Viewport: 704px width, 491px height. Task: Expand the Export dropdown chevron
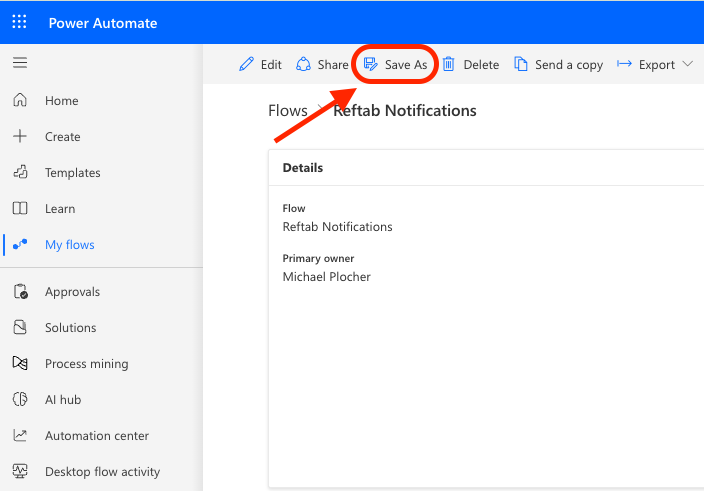[687, 64]
